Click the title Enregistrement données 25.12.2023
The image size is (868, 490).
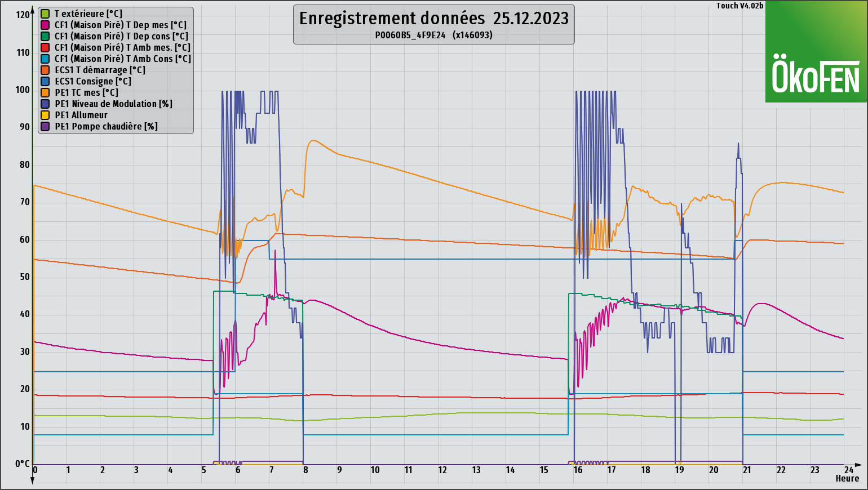(x=434, y=18)
